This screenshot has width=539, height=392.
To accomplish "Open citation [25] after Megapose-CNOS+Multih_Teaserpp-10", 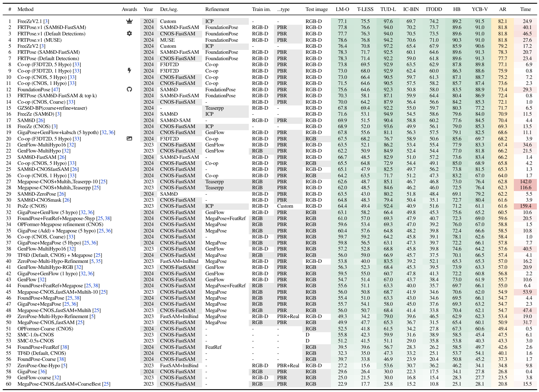I will coord(103,181).
